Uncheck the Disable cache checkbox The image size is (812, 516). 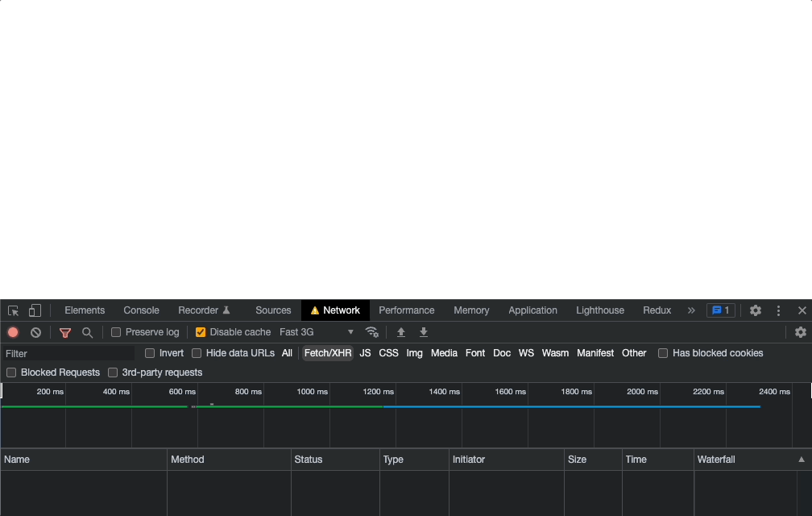[x=201, y=332]
